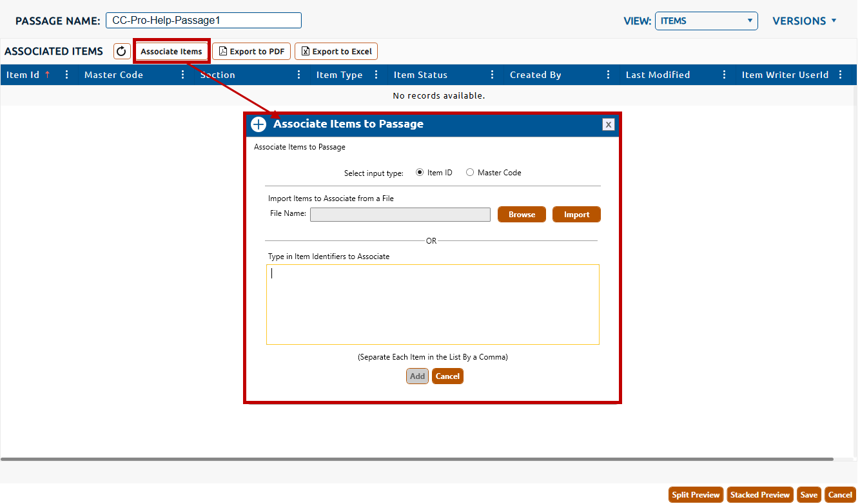Expand the VIEW Items dropdown
The width and height of the screenshot is (860, 504).
pos(706,21)
